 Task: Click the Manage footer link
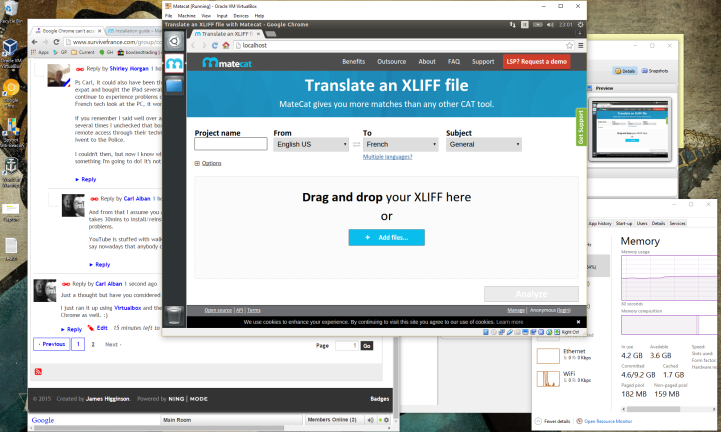click(516, 311)
